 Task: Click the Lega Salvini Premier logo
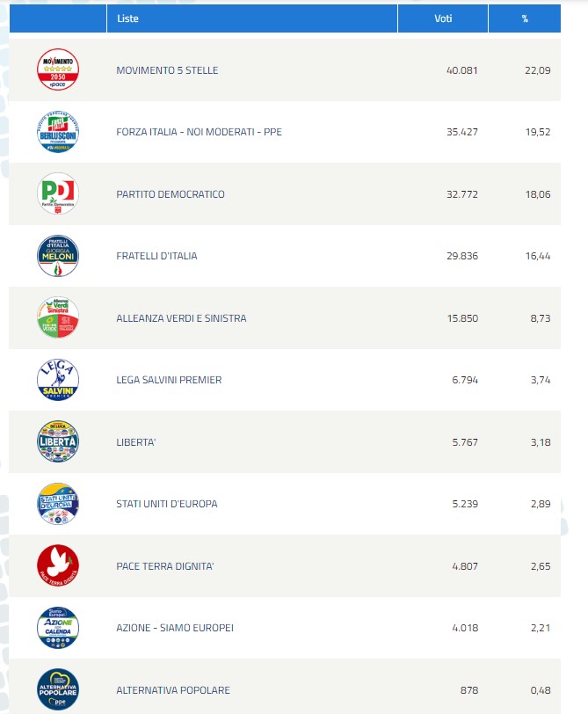point(58,380)
